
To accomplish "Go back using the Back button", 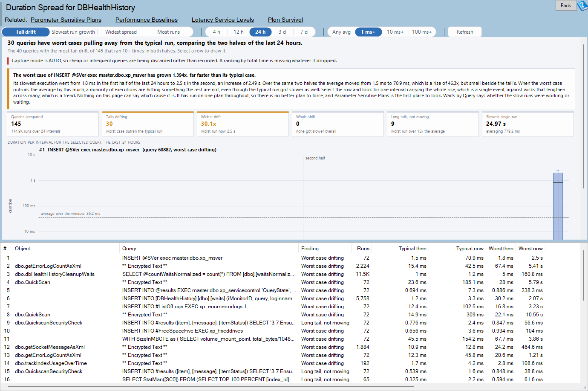I will 566,6.
